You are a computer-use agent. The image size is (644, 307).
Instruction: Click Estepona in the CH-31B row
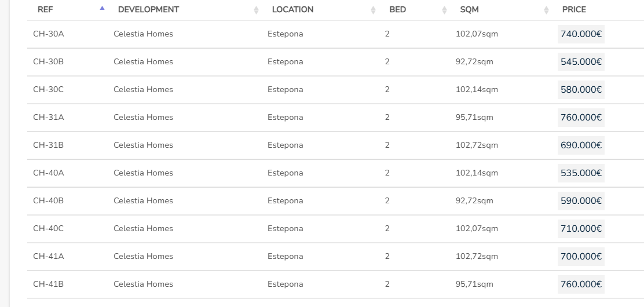click(285, 145)
